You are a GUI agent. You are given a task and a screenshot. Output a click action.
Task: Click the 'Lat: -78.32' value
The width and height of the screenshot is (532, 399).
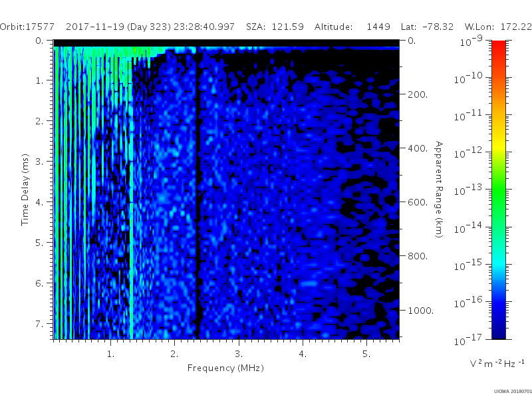(427, 27)
